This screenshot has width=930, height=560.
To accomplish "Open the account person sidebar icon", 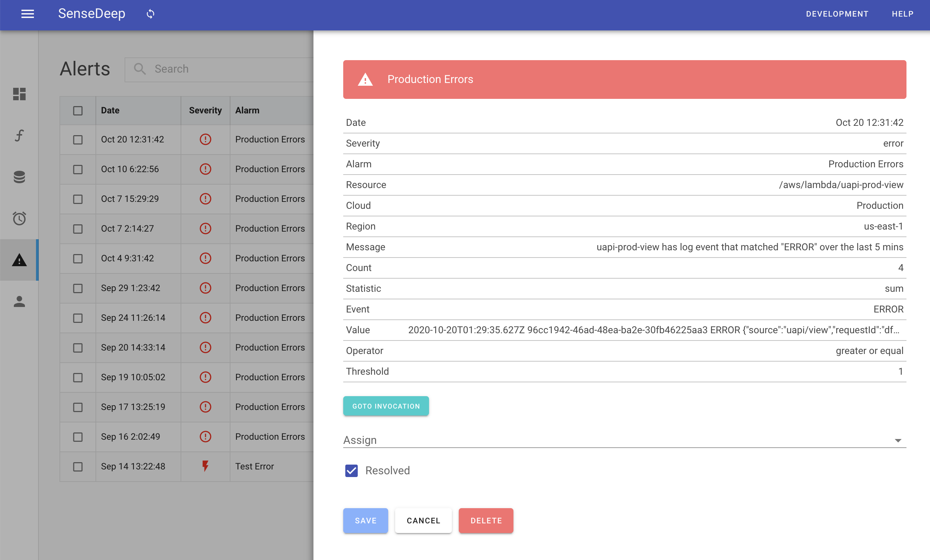I will [19, 301].
